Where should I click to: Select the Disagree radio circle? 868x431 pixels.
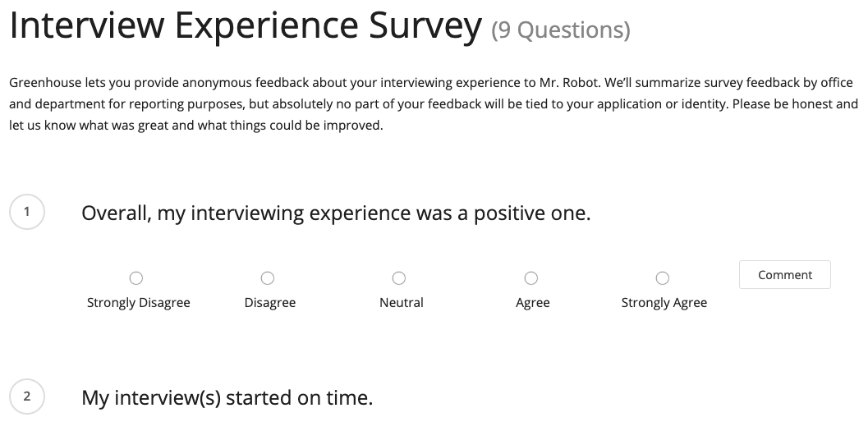(x=268, y=277)
